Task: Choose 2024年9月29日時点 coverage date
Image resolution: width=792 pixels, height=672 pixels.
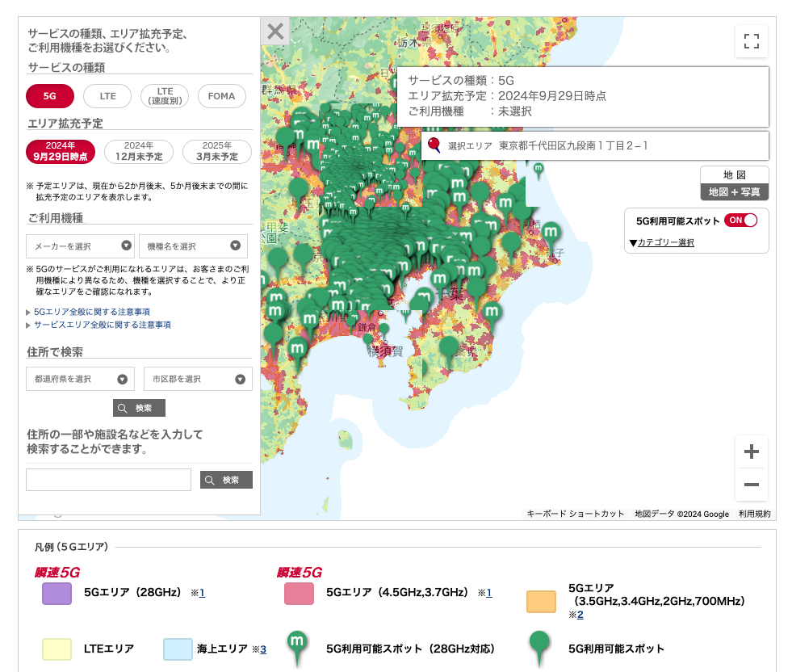Action: [x=61, y=152]
